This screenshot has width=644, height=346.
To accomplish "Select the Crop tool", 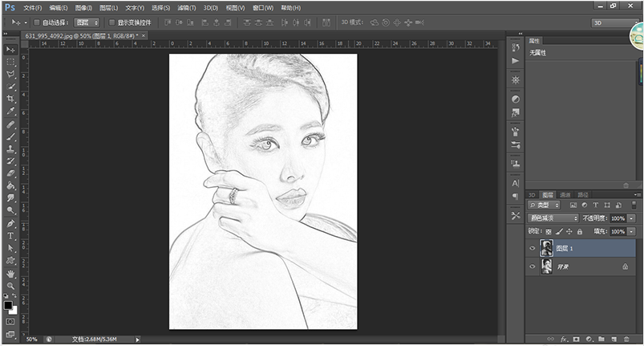I will click(x=10, y=99).
